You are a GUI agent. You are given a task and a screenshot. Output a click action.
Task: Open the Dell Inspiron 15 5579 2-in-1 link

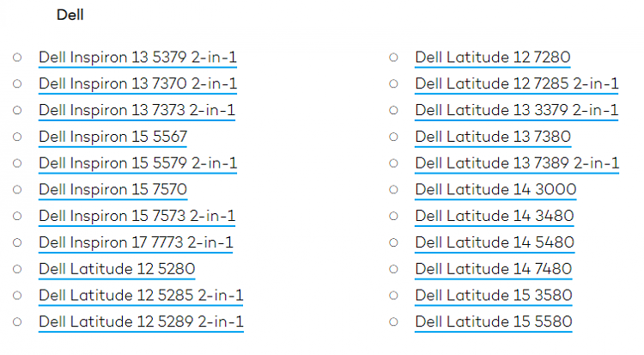click(137, 163)
